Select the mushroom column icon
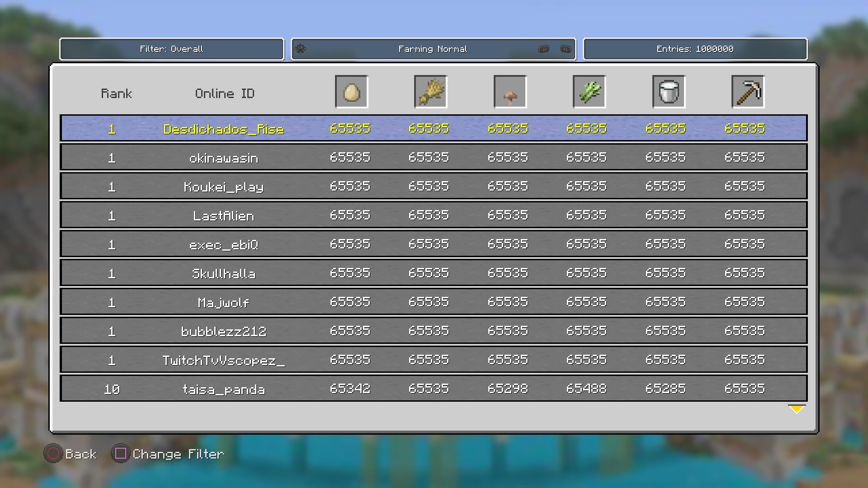The height and width of the screenshot is (488, 868). coord(510,92)
